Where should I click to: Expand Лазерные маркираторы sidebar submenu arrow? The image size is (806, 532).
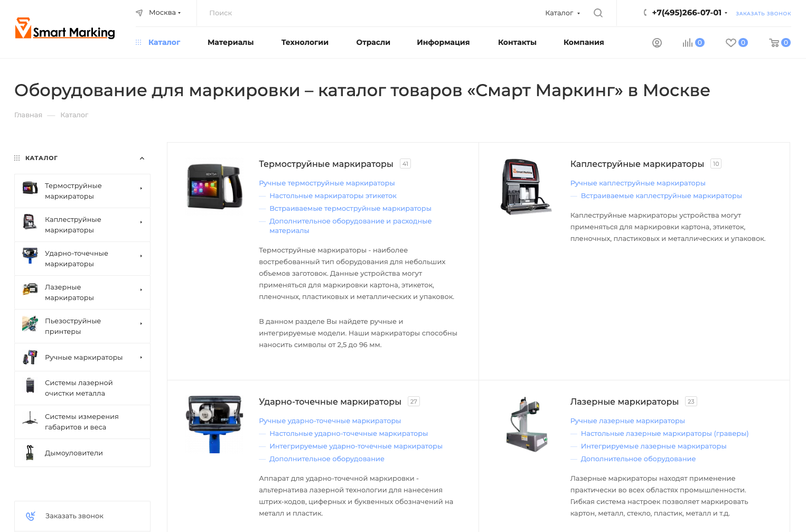pyautogui.click(x=141, y=290)
